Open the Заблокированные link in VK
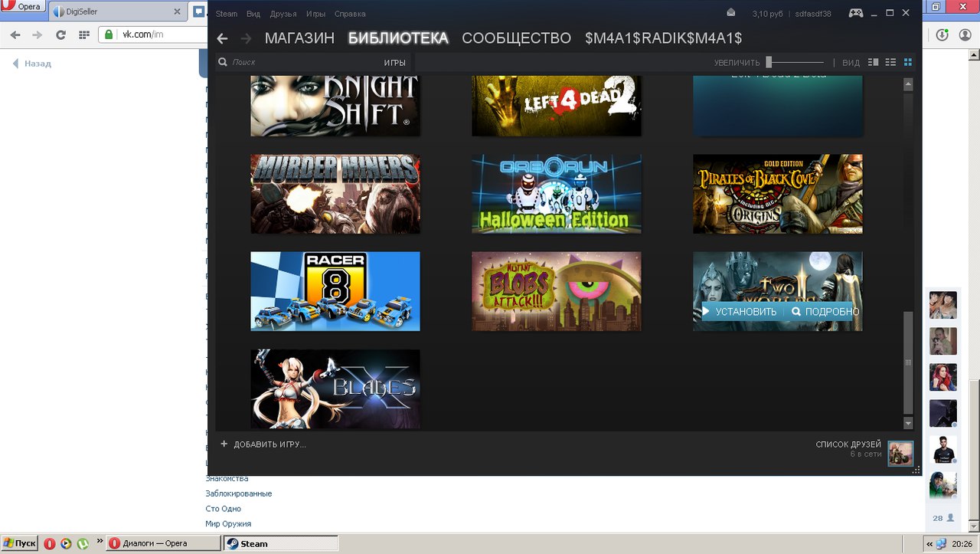 pyautogui.click(x=239, y=493)
